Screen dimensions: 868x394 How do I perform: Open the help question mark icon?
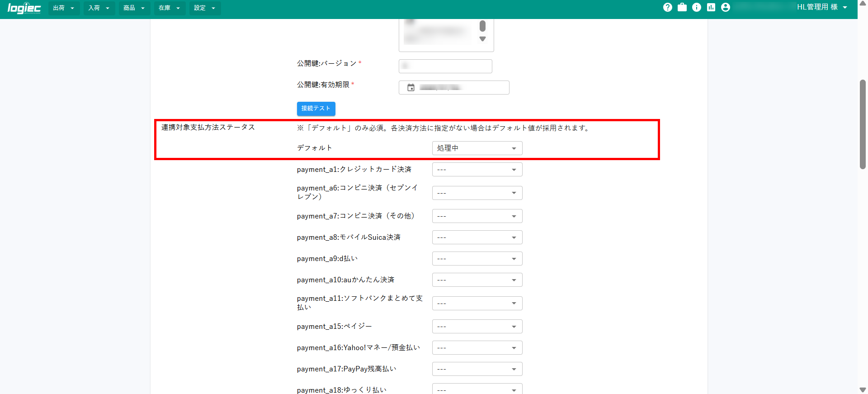click(667, 7)
